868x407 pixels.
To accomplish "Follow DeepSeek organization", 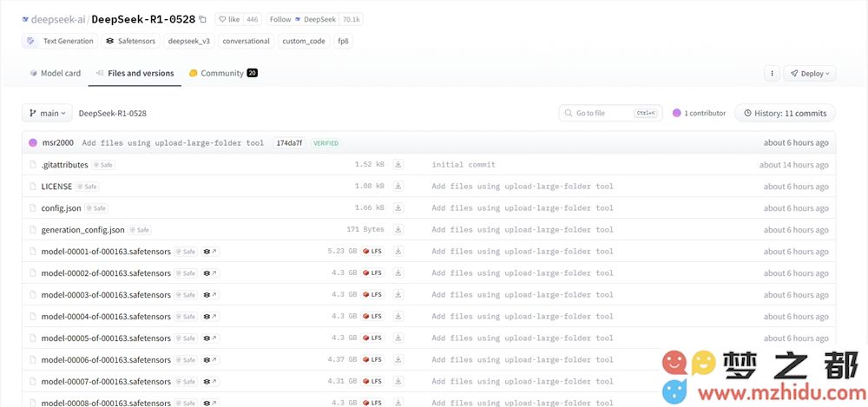I will (303, 19).
